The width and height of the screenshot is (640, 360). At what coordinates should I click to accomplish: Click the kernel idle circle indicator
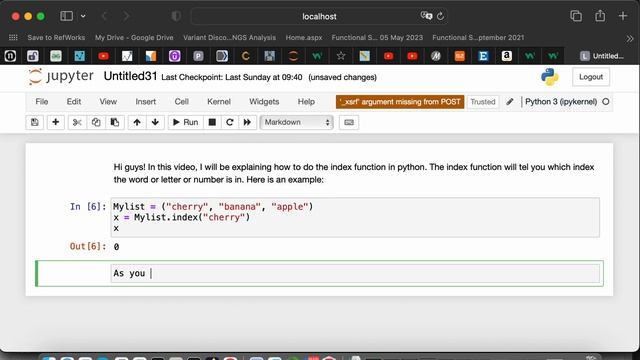[606, 102]
